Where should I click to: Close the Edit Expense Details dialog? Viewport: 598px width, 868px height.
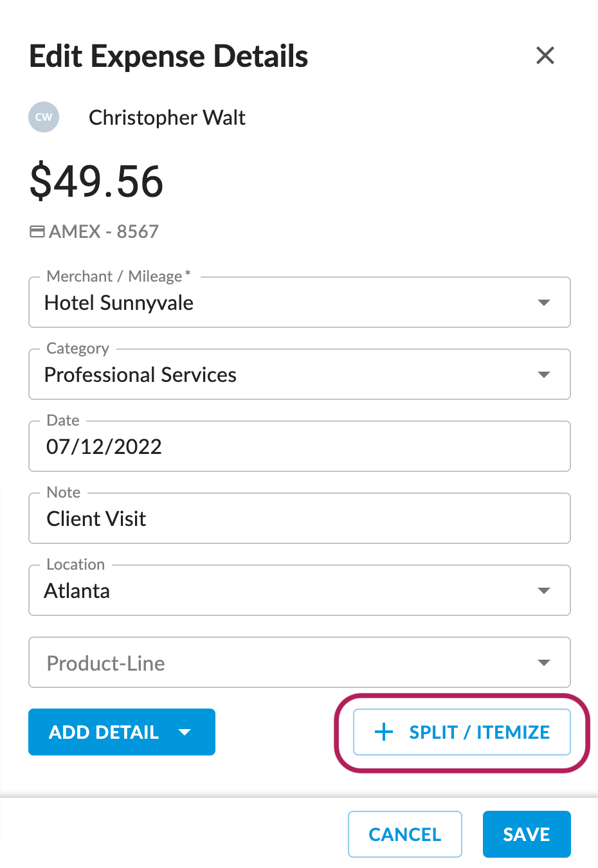point(545,55)
